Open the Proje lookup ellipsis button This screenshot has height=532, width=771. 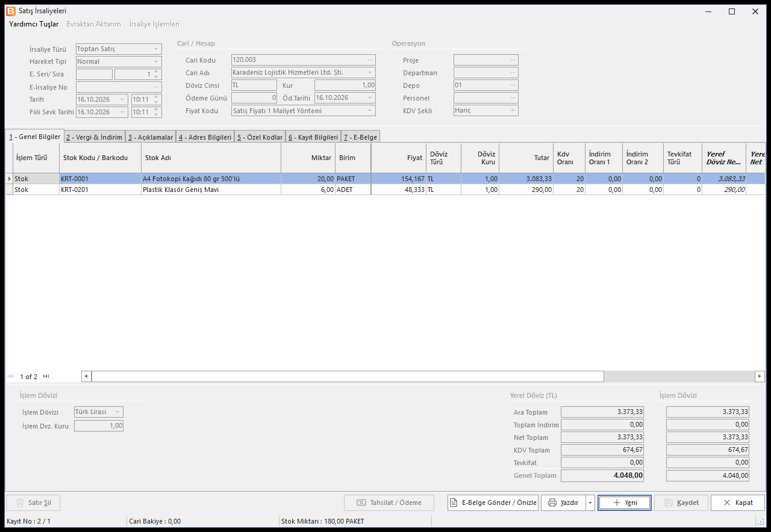click(513, 60)
